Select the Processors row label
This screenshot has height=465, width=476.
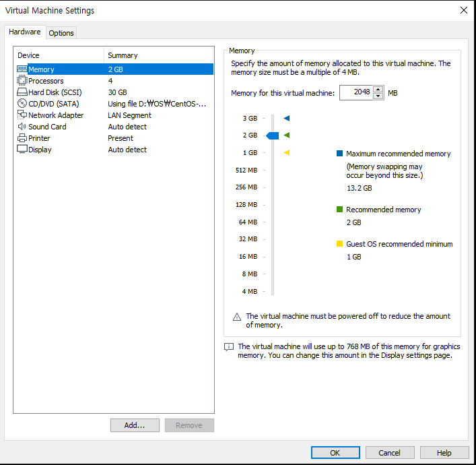tap(46, 81)
